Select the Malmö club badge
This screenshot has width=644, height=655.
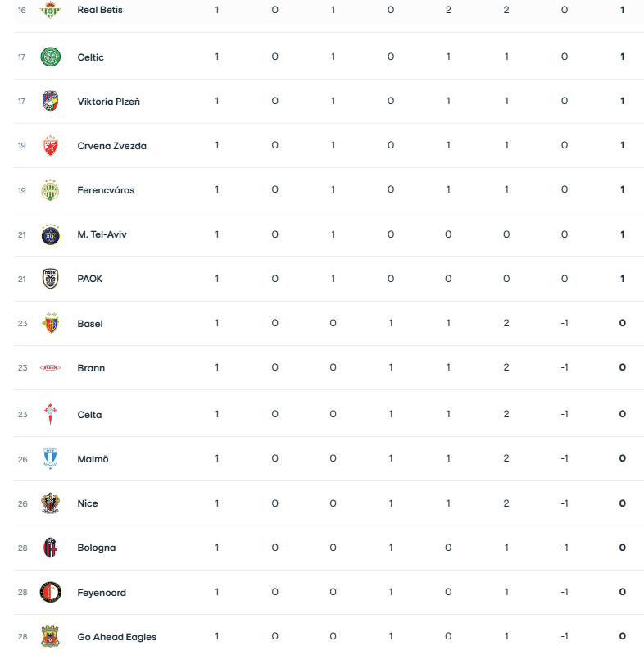click(51, 459)
